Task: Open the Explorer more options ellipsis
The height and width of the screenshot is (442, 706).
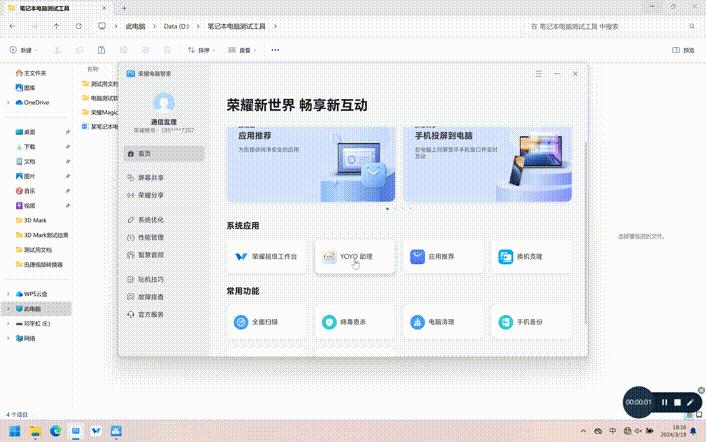Action: coord(275,50)
